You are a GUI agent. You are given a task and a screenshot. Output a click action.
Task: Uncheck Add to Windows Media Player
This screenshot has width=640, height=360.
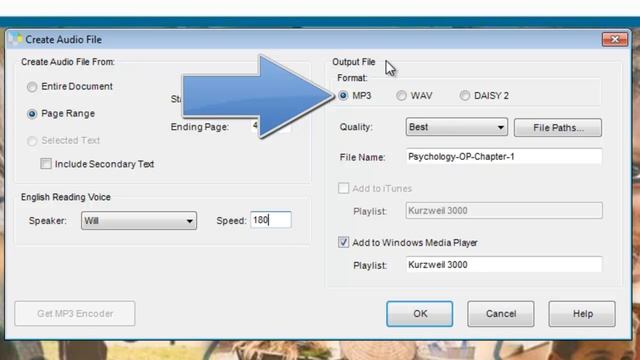pyautogui.click(x=343, y=242)
